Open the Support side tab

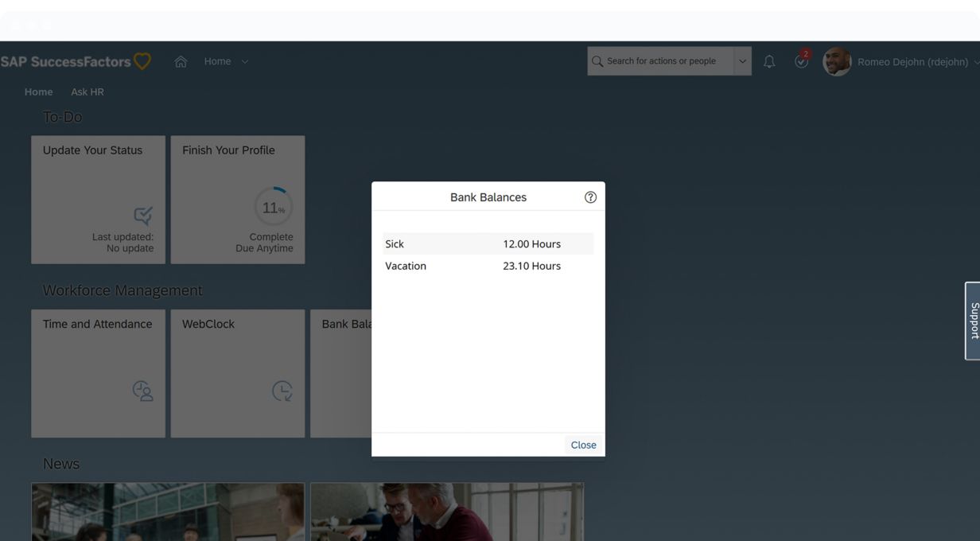[x=973, y=321]
